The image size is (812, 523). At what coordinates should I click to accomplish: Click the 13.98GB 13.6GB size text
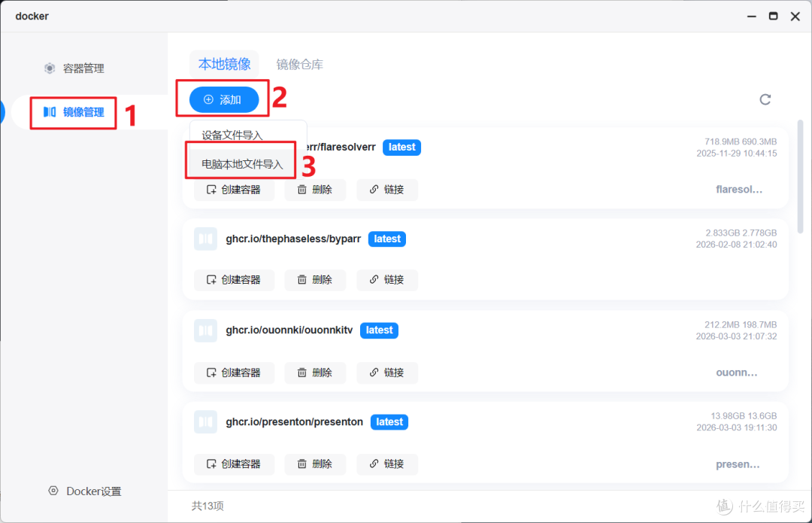pos(744,415)
